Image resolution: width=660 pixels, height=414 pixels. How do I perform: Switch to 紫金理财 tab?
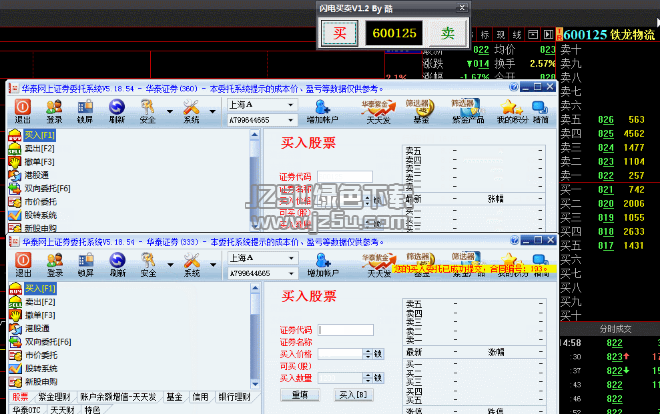pos(54,397)
